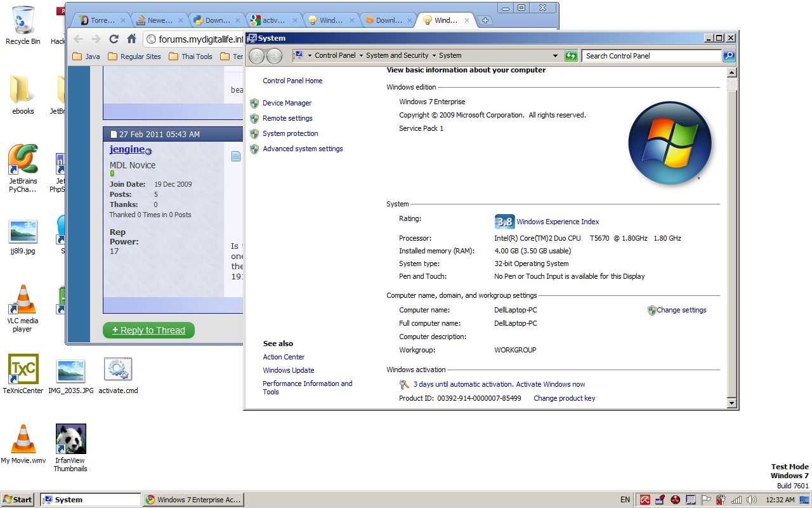Open Performance Information and Tools link
Screen dimensions: 812x508
308,387
